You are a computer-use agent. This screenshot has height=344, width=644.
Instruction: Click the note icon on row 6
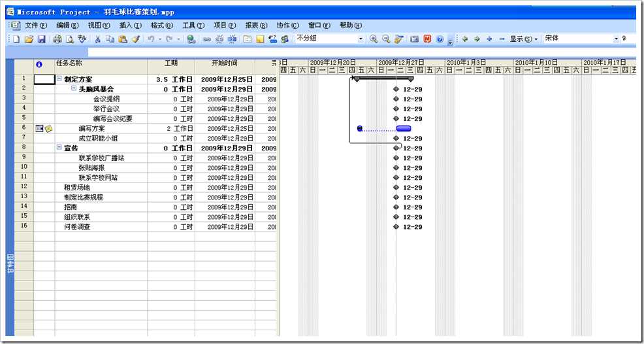coord(48,129)
